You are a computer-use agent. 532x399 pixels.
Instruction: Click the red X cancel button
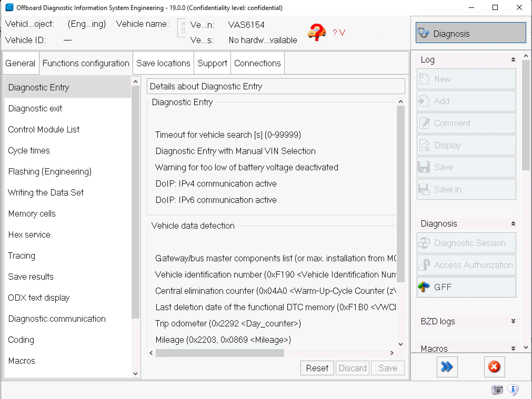coord(494,367)
